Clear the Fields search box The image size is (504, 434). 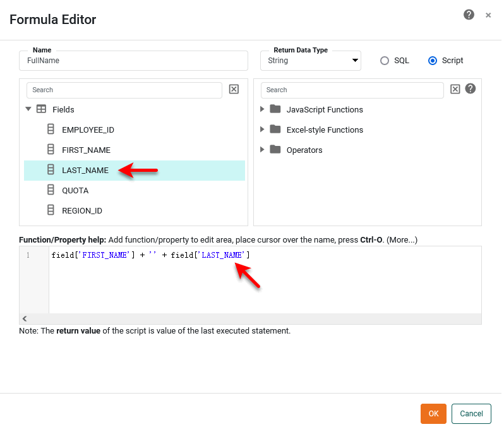(x=234, y=90)
